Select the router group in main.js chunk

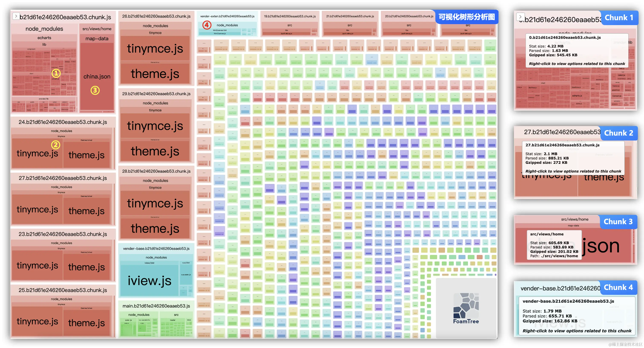point(172,320)
